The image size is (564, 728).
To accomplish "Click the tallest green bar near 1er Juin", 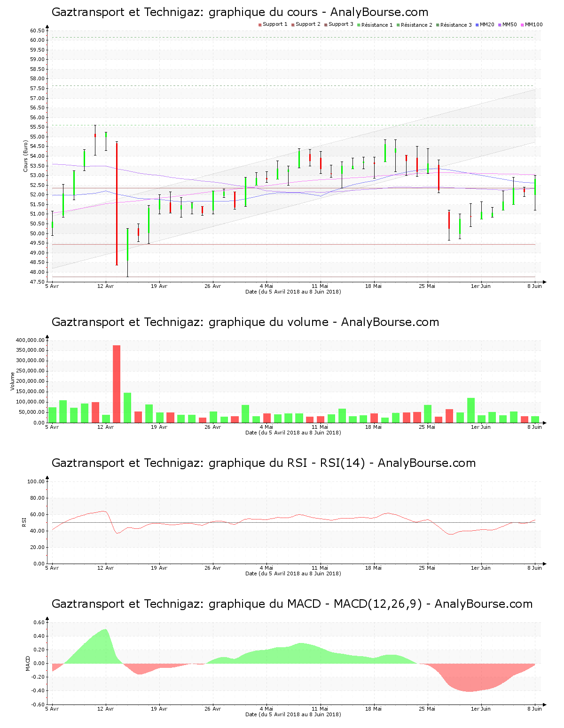I will tap(471, 410).
